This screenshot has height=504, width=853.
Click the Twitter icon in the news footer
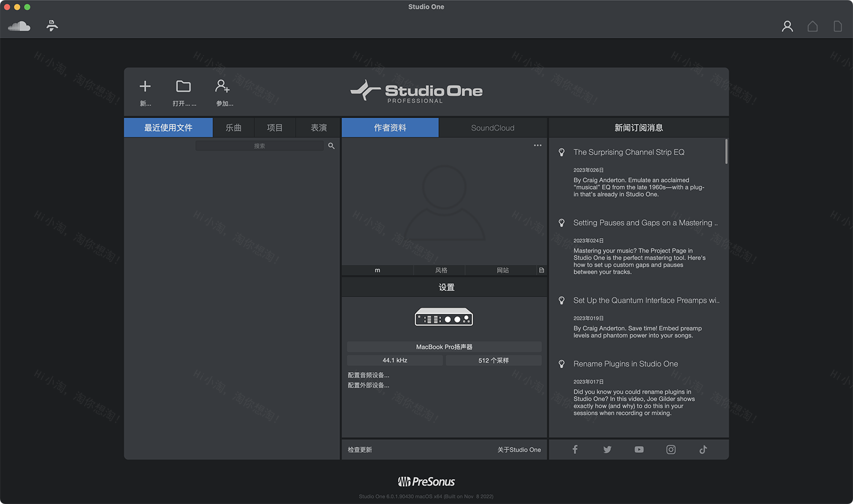pos(607,449)
